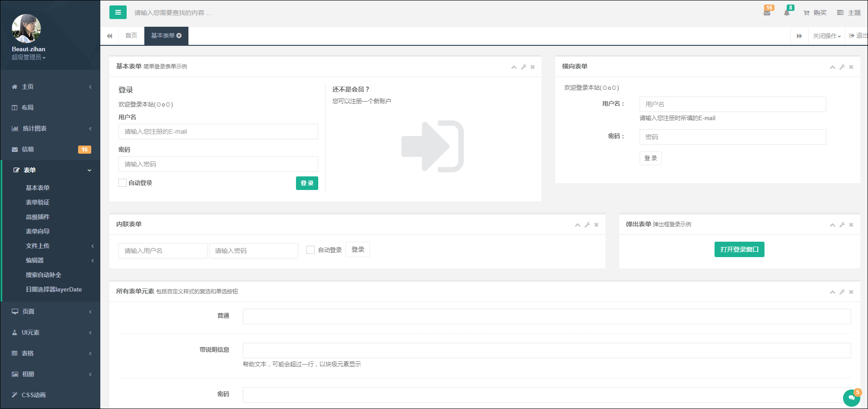
Task: Expand the UI元素 sidebar menu
Action: (x=50, y=332)
